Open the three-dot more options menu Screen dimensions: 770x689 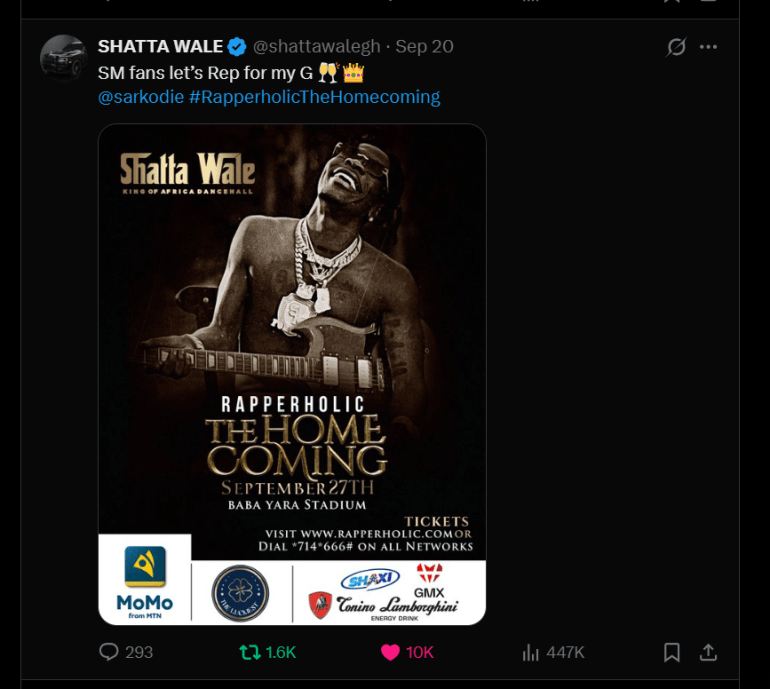tap(708, 47)
